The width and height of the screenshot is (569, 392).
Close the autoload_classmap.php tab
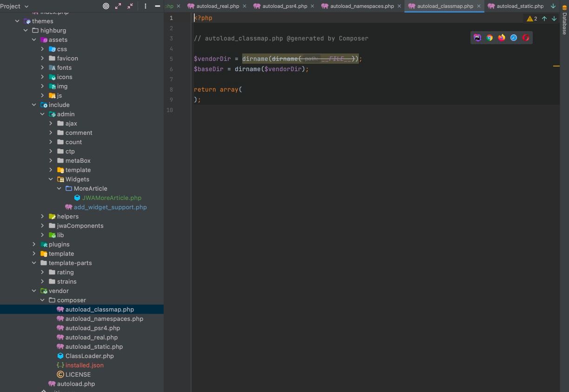tap(478, 6)
